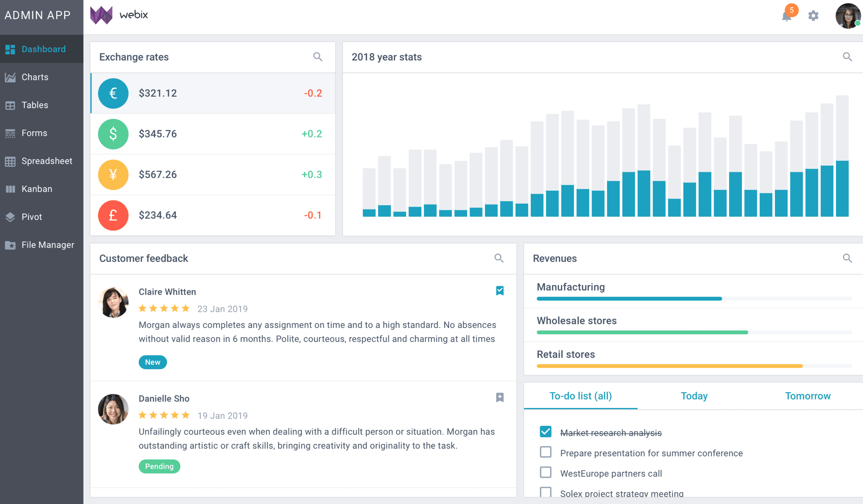The width and height of the screenshot is (863, 504).
Task: Click the Forms icon in sidebar
Action: coord(10,133)
